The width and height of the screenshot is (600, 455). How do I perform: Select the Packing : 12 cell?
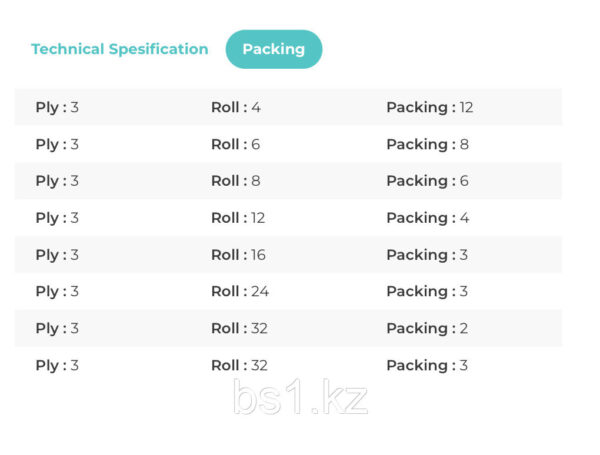pos(430,108)
